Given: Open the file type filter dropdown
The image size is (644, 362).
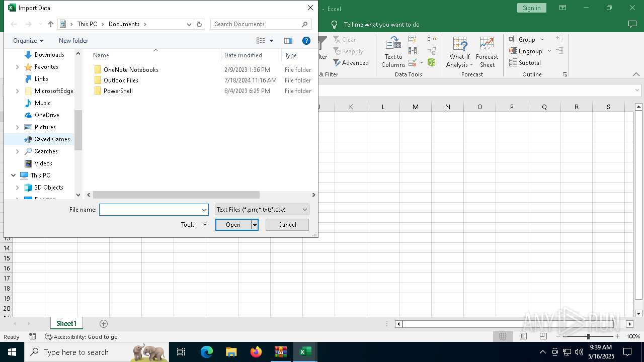Looking at the screenshot, I should tap(305, 210).
